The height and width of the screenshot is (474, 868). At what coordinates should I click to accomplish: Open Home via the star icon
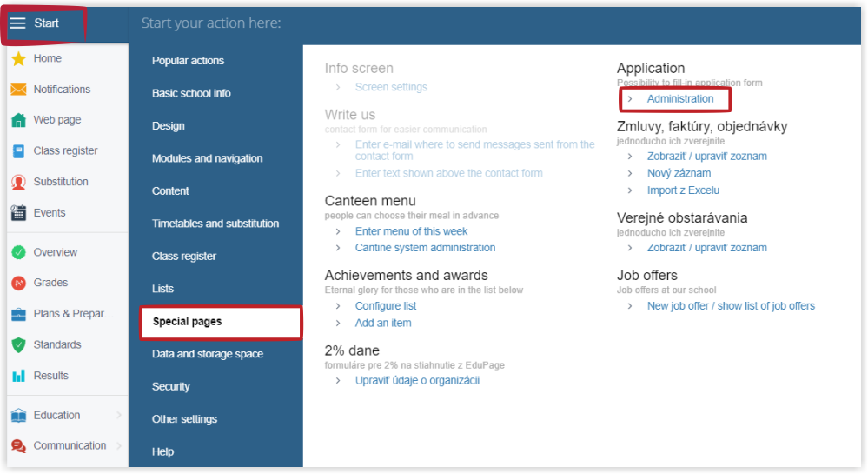(19, 59)
